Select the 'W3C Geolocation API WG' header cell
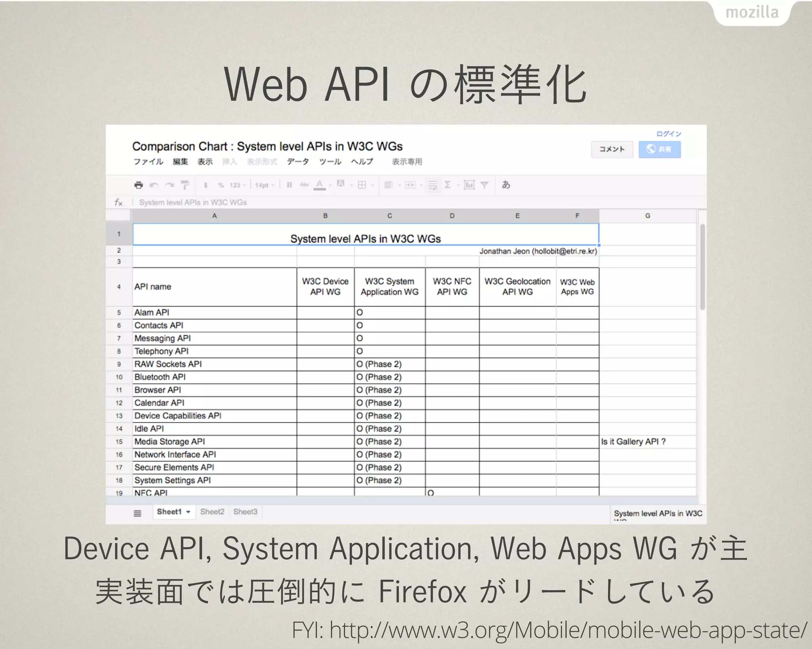This screenshot has width=812, height=649. [x=517, y=287]
